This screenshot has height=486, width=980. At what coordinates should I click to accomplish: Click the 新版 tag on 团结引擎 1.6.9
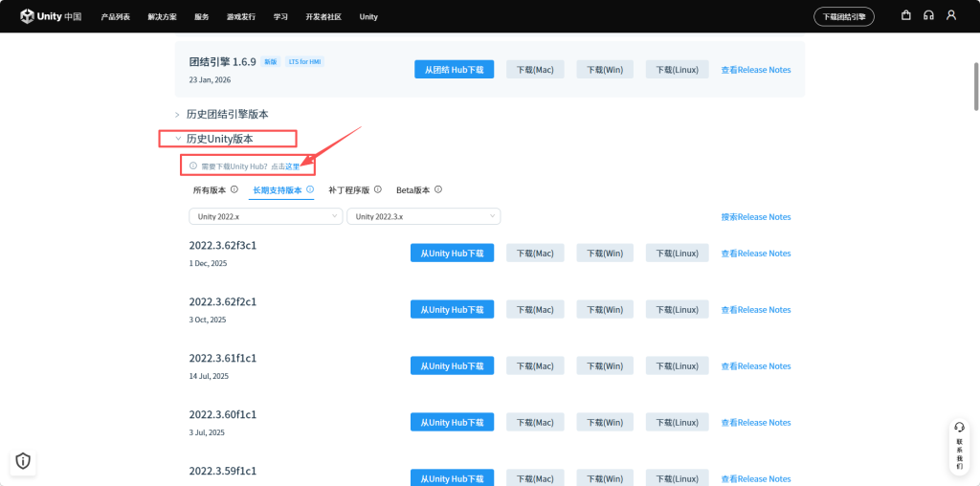tap(270, 62)
